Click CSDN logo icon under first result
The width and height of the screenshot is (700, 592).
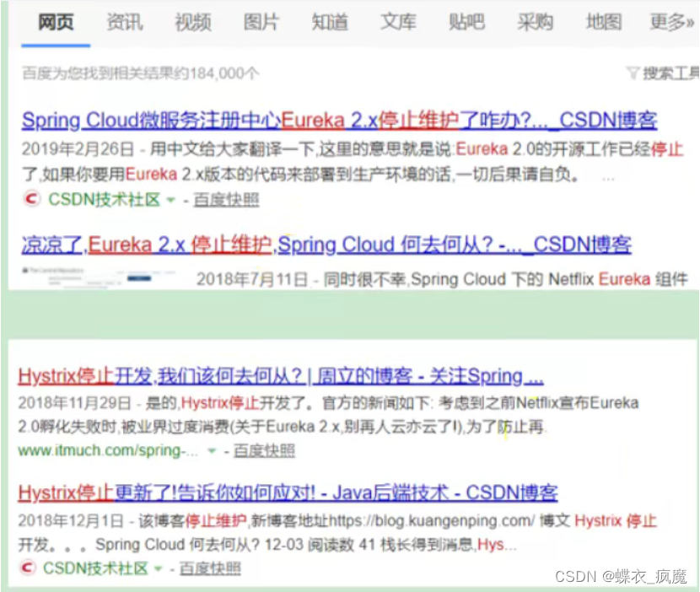click(x=32, y=199)
